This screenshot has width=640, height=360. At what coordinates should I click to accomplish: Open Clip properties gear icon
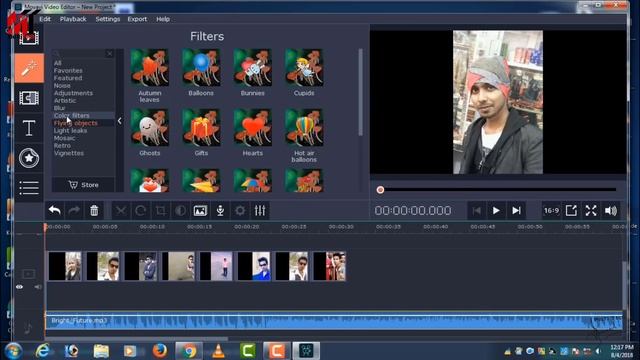click(240, 211)
